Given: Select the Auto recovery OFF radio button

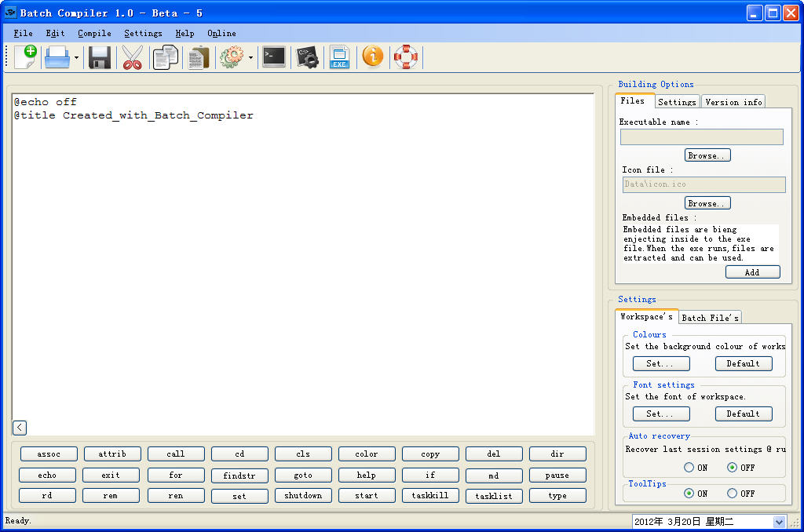Looking at the screenshot, I should pyautogui.click(x=733, y=468).
